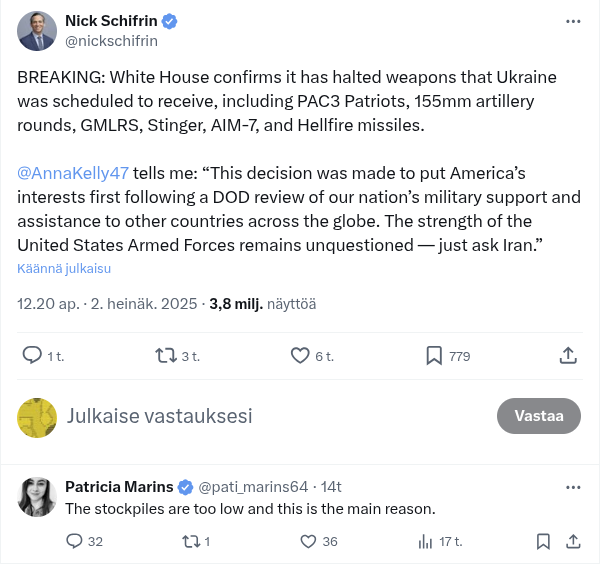The width and height of the screenshot is (605, 564).
Task: Open more options on Nick Schifrin's tweet
Action: [x=573, y=21]
